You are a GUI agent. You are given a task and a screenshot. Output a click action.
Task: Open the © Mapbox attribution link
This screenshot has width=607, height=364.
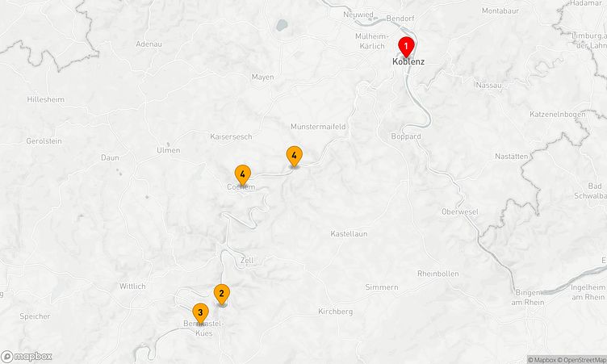pyautogui.click(x=542, y=360)
